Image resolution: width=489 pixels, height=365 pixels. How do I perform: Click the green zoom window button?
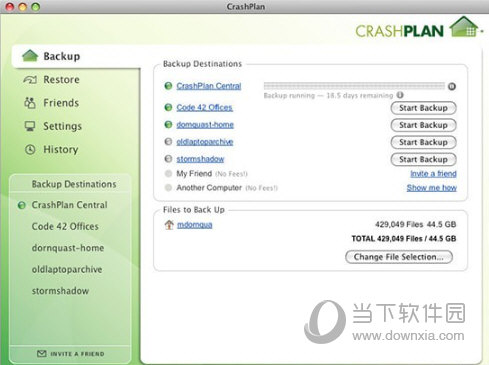(x=35, y=6)
